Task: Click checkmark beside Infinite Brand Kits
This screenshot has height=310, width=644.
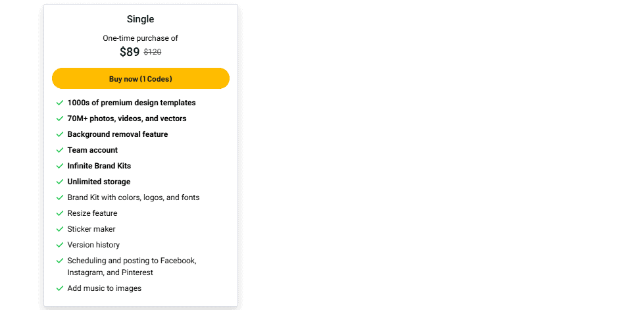Action: pyautogui.click(x=60, y=166)
